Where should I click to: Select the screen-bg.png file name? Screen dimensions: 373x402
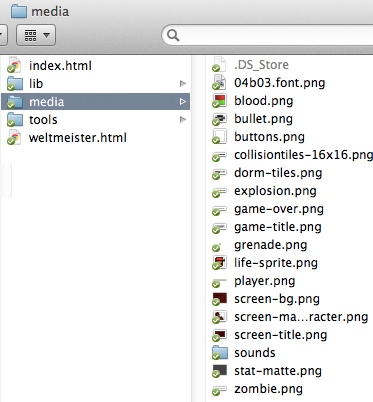(277, 299)
